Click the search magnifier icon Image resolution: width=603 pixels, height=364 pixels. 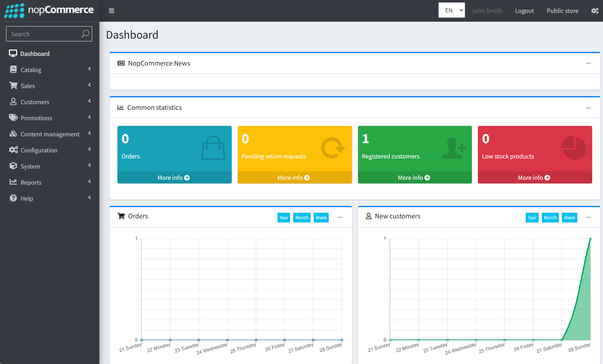85,34
